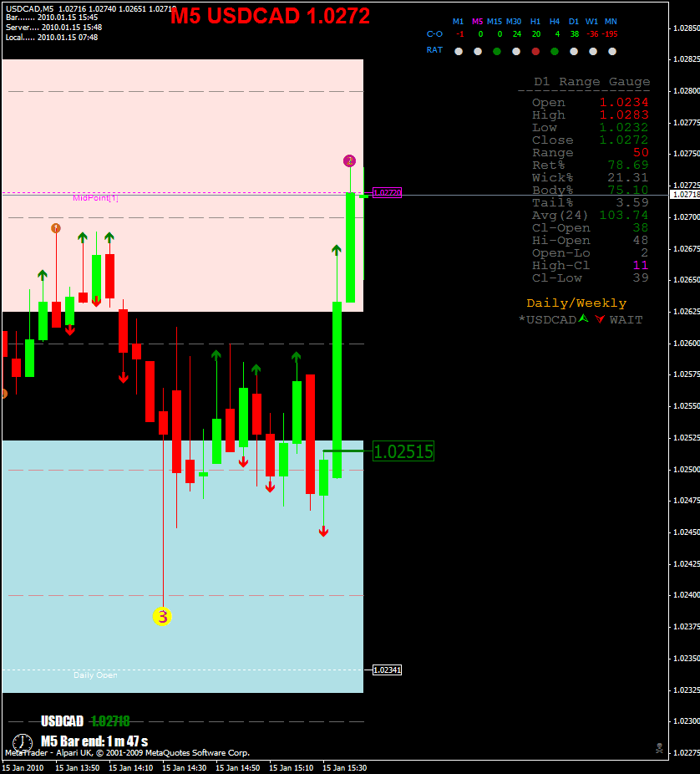700x774 pixels.
Task: Click the Ret% value 78.69
Action: pos(628,165)
